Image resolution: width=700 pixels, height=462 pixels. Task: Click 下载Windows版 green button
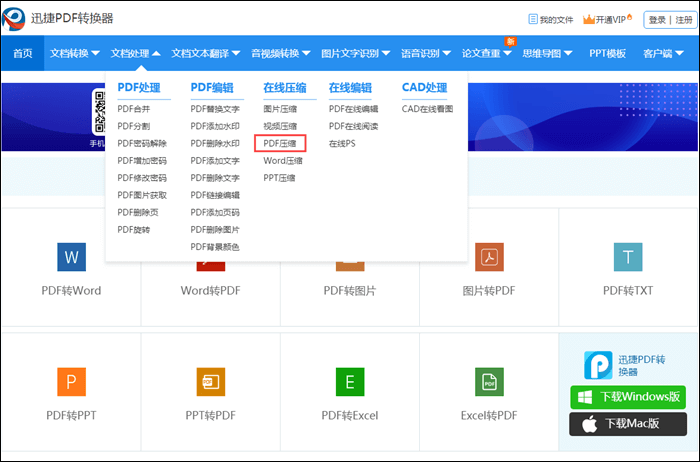628,397
